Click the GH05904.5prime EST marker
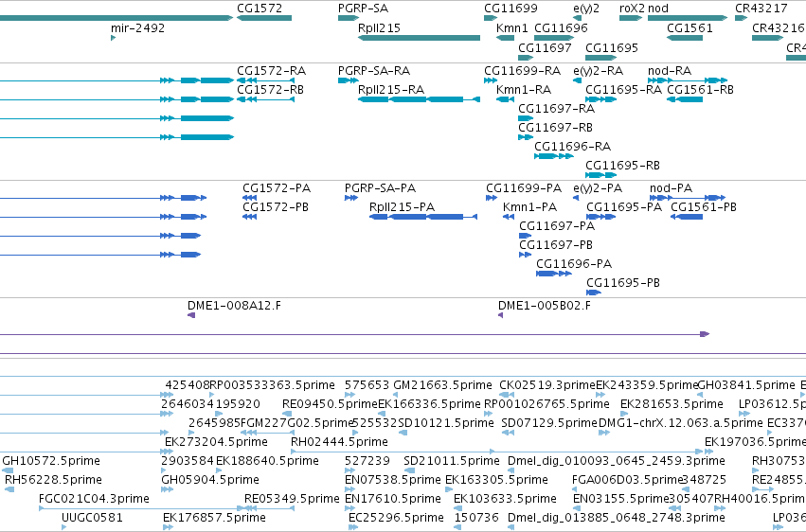Image resolution: width=806 pixels, height=532 pixels. coord(168,489)
